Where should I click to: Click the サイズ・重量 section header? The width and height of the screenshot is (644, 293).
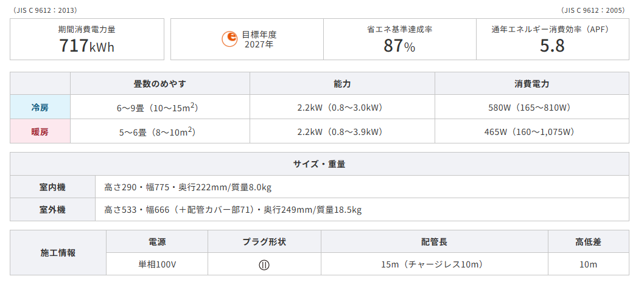[x=319, y=164]
